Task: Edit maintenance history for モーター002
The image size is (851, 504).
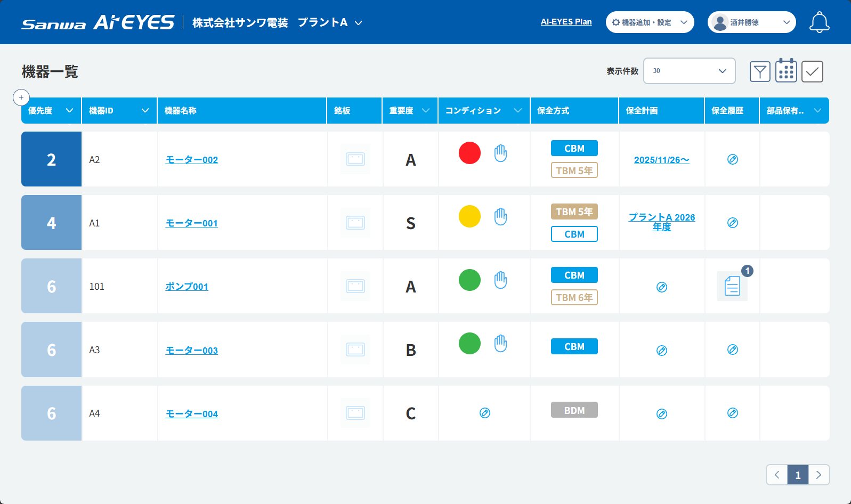Action: point(733,159)
